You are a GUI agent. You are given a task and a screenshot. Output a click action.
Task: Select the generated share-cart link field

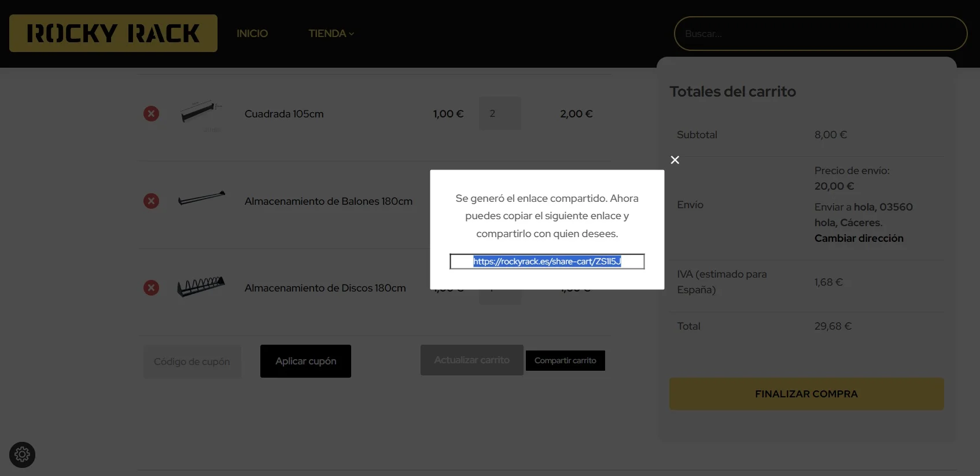tap(547, 261)
